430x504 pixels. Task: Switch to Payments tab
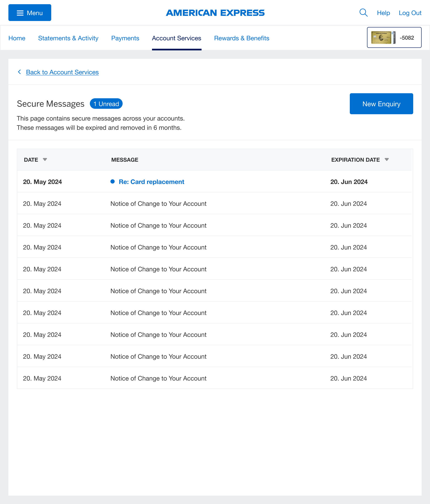coord(125,38)
